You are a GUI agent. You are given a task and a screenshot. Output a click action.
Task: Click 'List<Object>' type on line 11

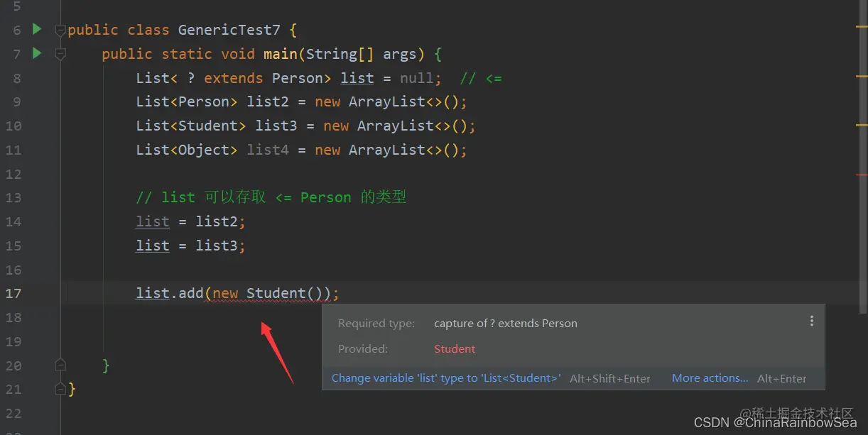pyautogui.click(x=187, y=150)
